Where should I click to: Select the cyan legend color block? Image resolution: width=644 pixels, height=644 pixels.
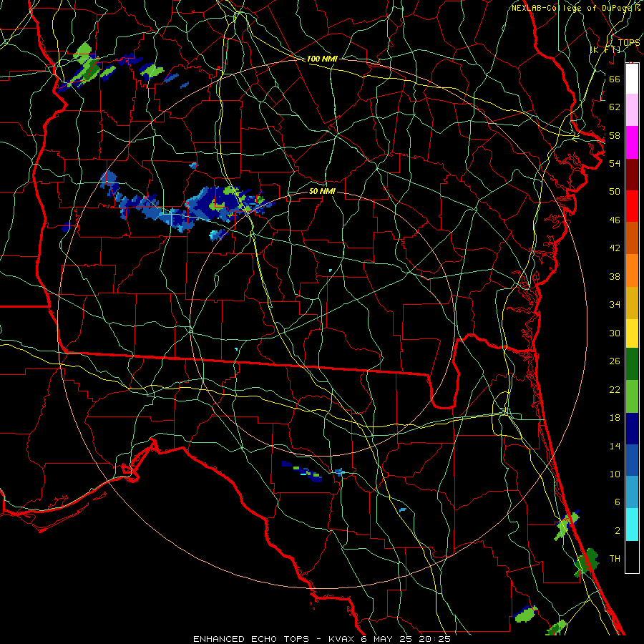point(632,525)
